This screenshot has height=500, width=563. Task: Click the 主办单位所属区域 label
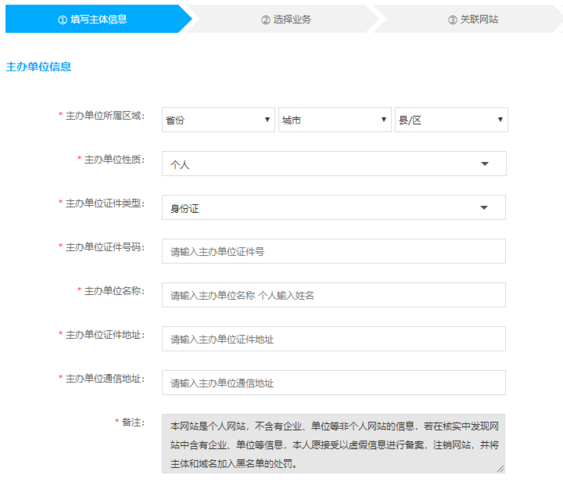pyautogui.click(x=105, y=116)
